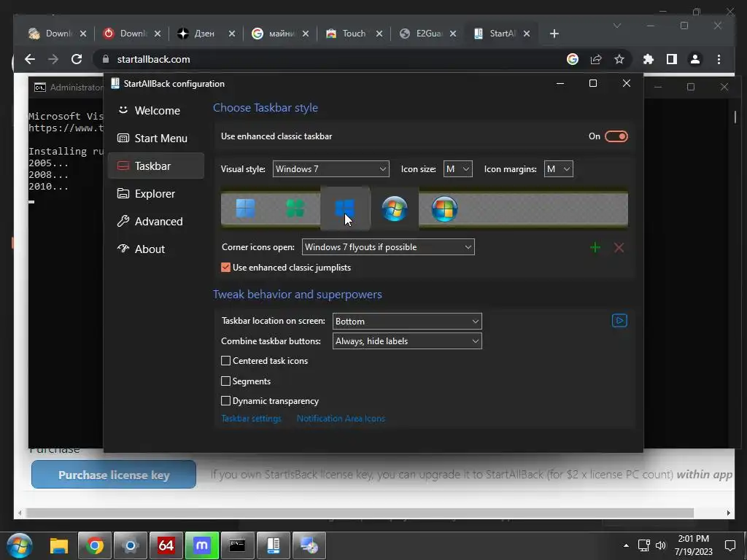747x560 pixels.
Task: Pick the blue Windows 10 start button icon
Action: pyautogui.click(x=345, y=209)
